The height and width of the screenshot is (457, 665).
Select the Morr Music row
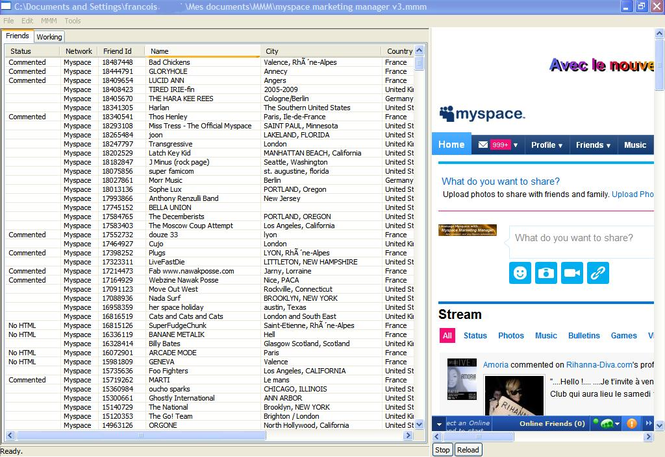210,180
